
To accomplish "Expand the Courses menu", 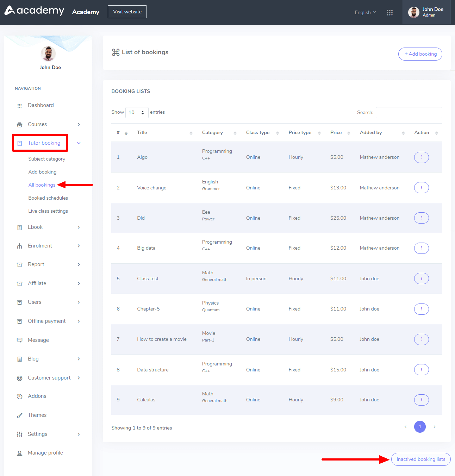I will click(79, 124).
